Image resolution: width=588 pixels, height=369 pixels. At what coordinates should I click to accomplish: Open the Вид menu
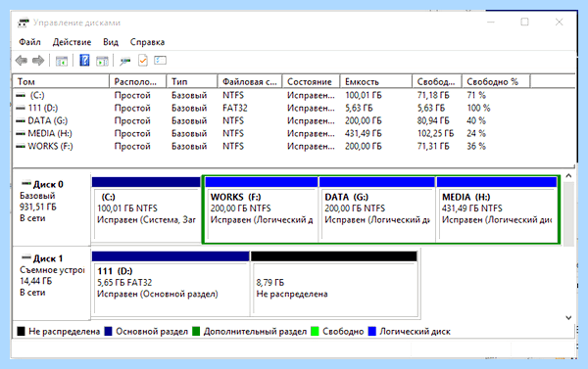(x=111, y=42)
